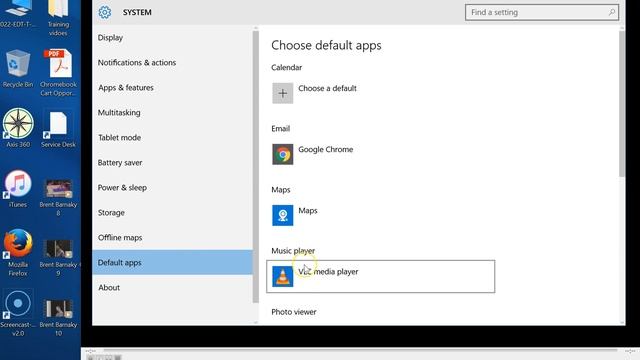Open Battery saver settings

tap(172, 162)
